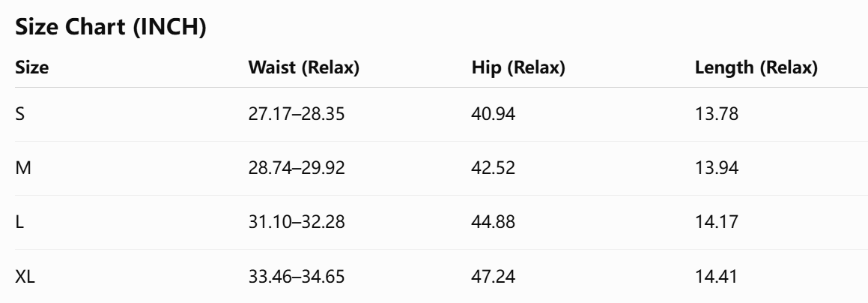Select size M row label
The width and height of the screenshot is (868, 303).
point(22,168)
